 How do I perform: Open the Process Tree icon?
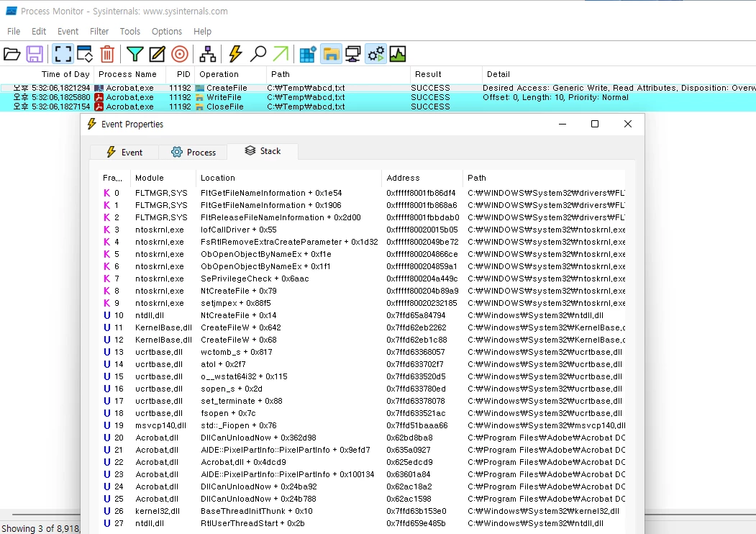tap(208, 54)
